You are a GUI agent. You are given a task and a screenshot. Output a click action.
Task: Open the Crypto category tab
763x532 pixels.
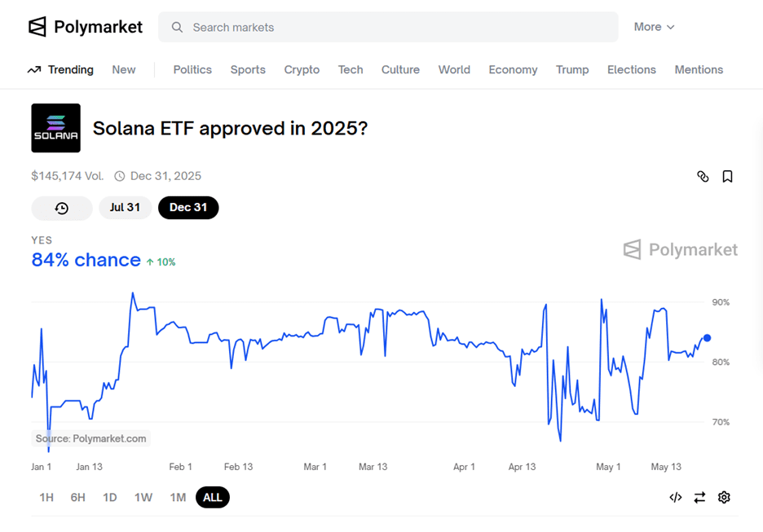point(302,70)
